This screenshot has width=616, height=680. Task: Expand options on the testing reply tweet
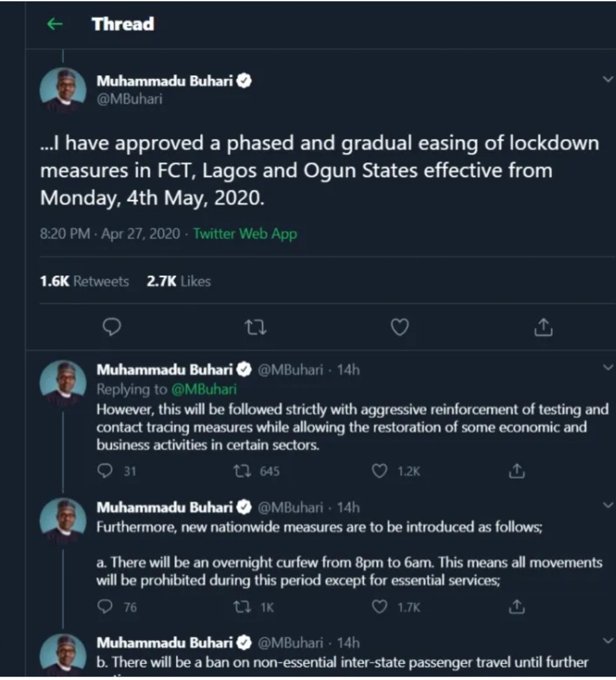tap(607, 367)
